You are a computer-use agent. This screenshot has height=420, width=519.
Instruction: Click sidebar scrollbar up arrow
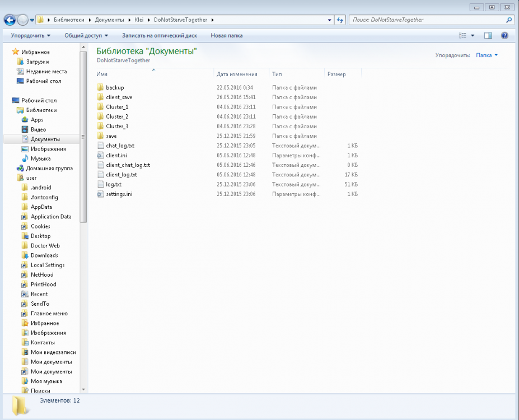point(83,48)
